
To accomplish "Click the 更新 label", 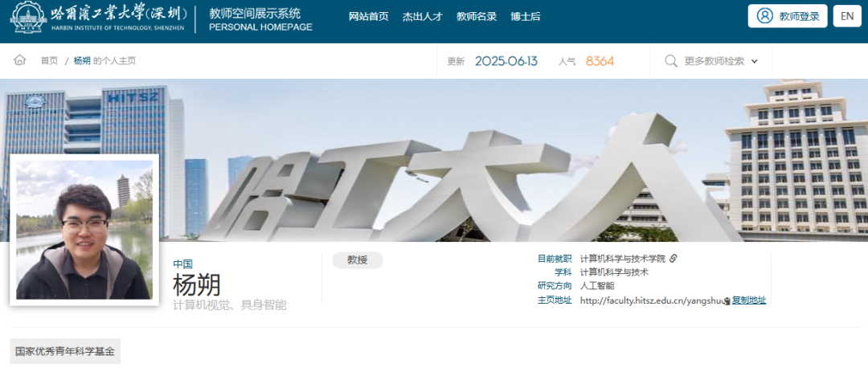I will click(456, 62).
